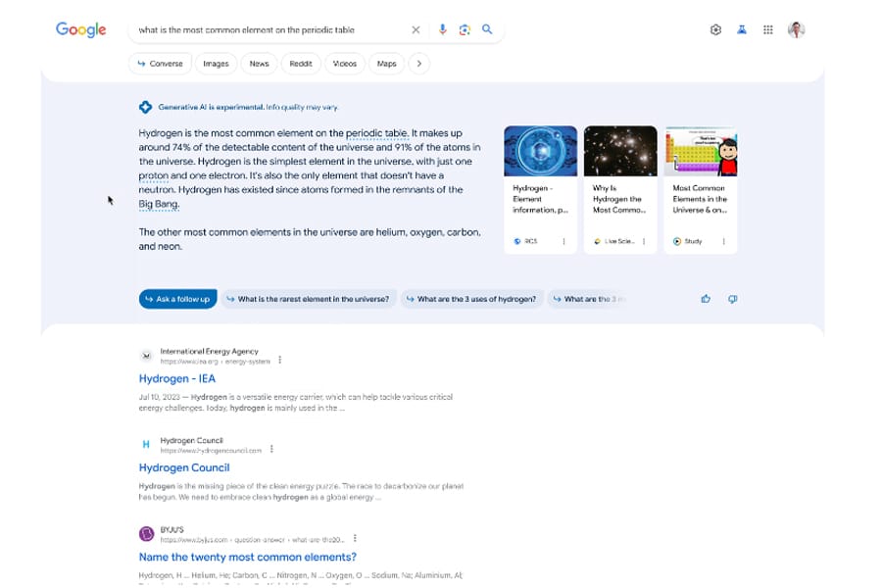Screen dimensions: 882x588
Task: Open the account profile avatar
Action: pos(796,29)
